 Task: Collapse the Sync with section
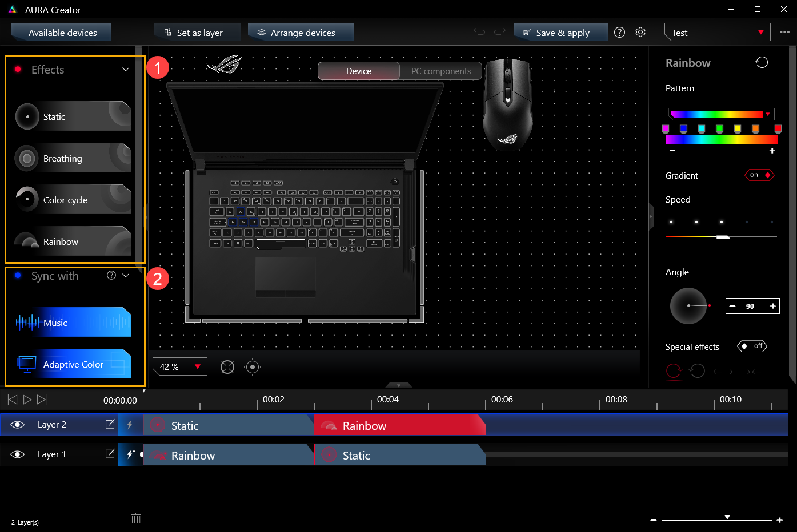tap(126, 275)
